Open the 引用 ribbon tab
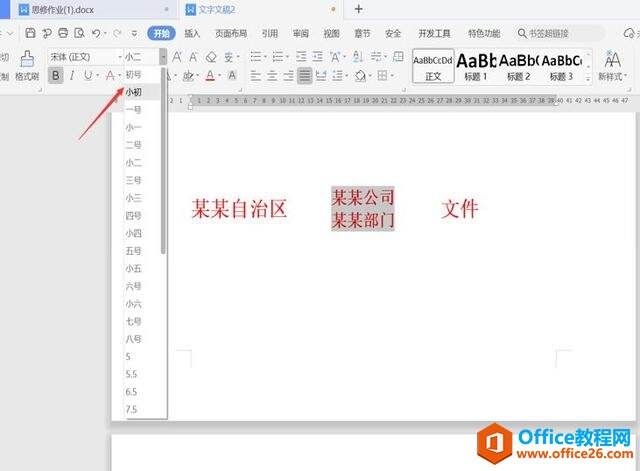This screenshot has width=640, height=471. point(270,33)
